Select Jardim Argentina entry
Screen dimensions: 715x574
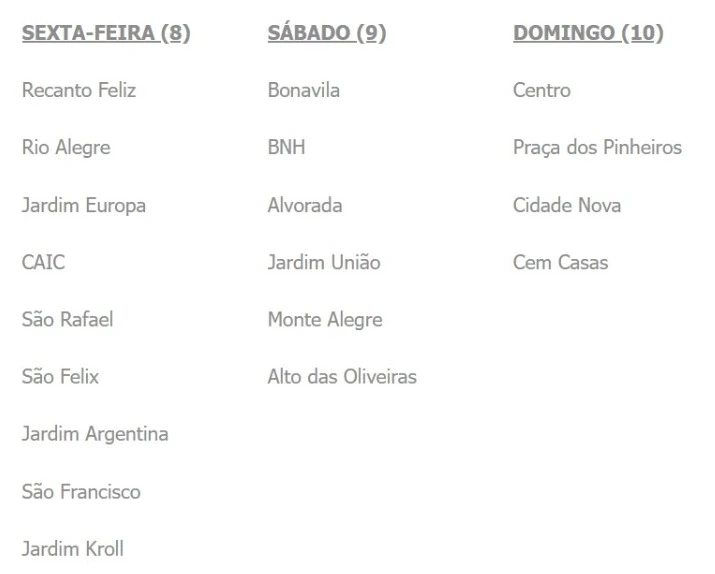click(x=95, y=435)
